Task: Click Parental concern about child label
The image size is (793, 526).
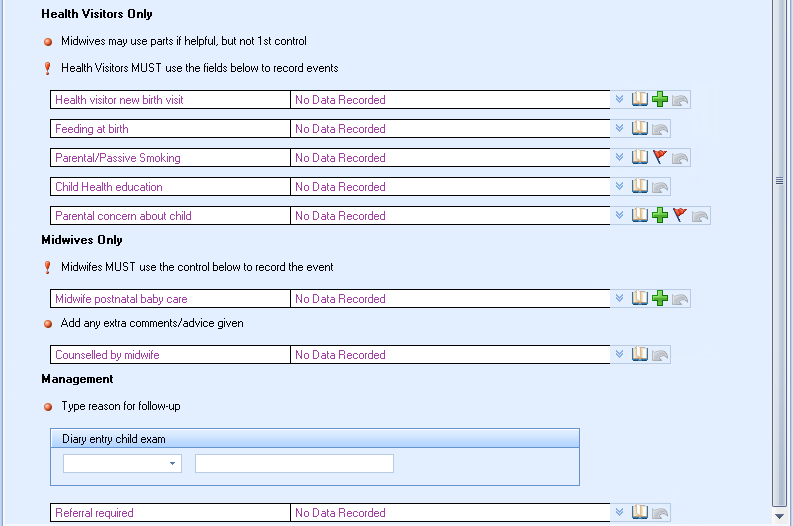Action: (123, 215)
